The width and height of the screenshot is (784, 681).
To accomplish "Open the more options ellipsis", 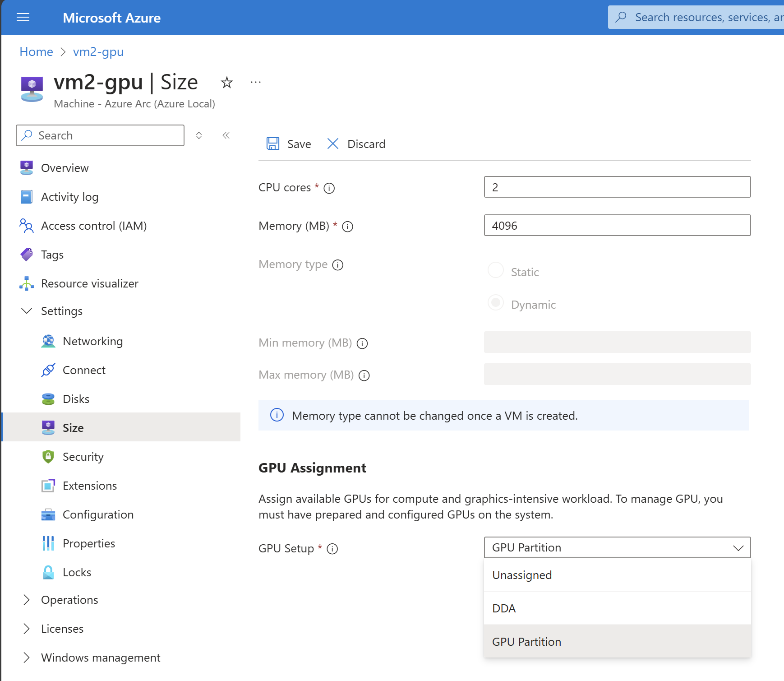I will [x=256, y=83].
